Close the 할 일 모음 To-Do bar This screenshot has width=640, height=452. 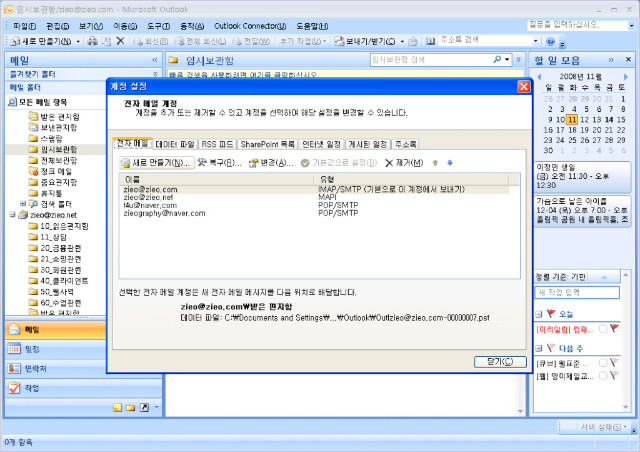coord(628,60)
